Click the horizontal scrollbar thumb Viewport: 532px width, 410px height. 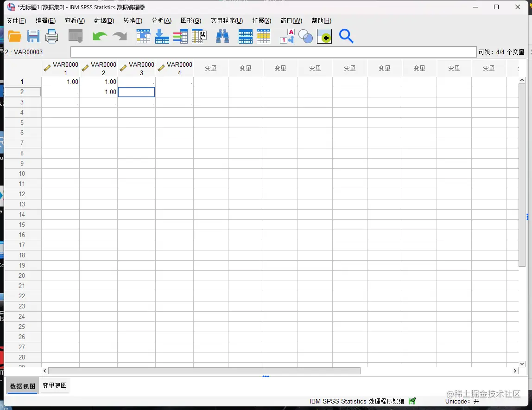tap(204, 371)
